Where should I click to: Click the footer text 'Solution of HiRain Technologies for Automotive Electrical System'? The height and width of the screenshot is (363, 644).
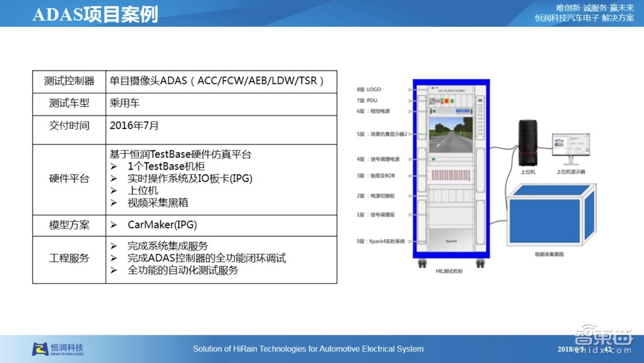click(x=308, y=349)
